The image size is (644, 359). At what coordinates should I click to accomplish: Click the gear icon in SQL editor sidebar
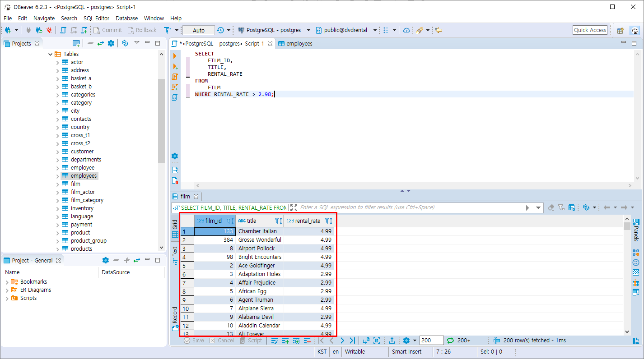coord(175,156)
